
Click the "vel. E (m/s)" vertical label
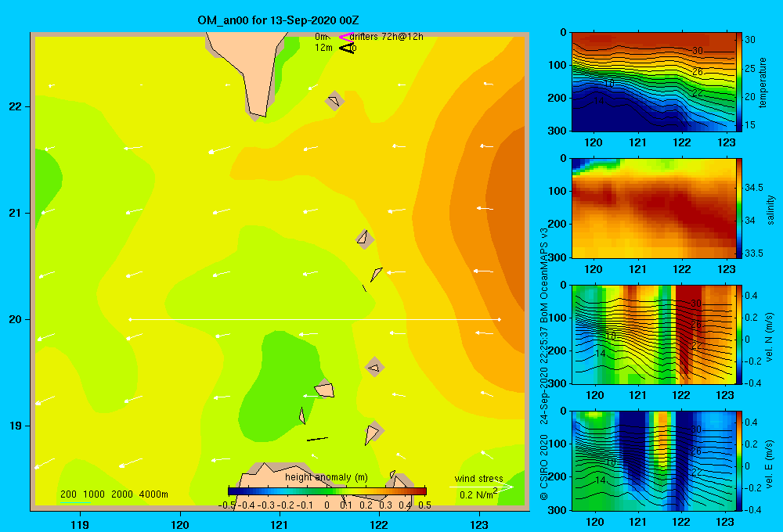click(x=769, y=463)
